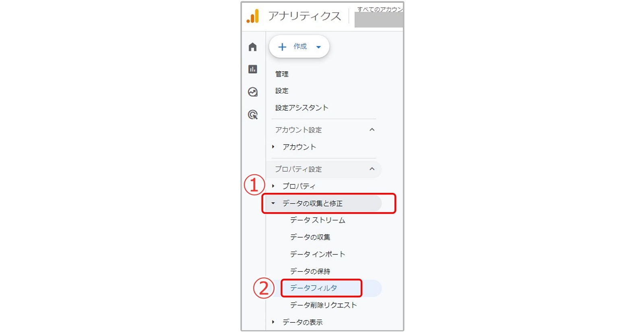Click the plus icon on 作成 button
This screenshot has width=644, height=333.
click(283, 47)
